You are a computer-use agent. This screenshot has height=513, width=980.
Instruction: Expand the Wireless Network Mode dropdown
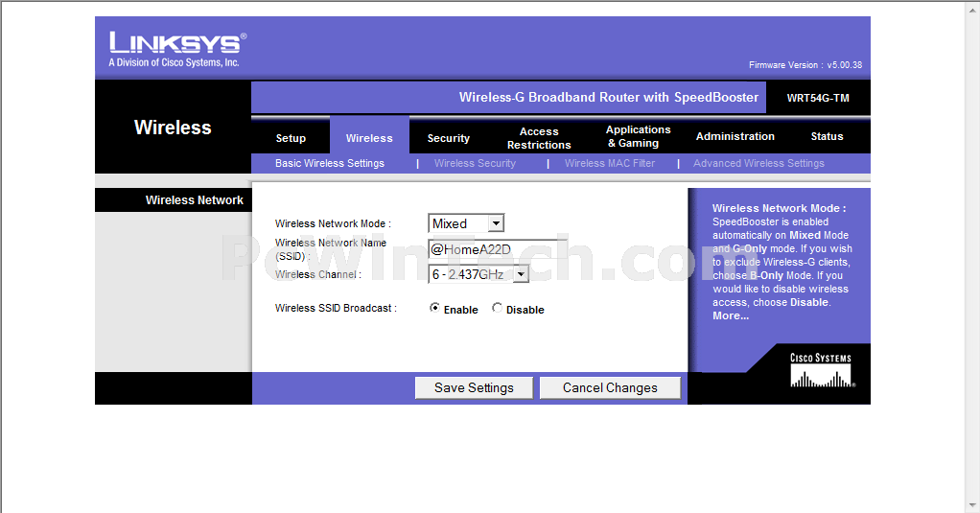coord(466,223)
